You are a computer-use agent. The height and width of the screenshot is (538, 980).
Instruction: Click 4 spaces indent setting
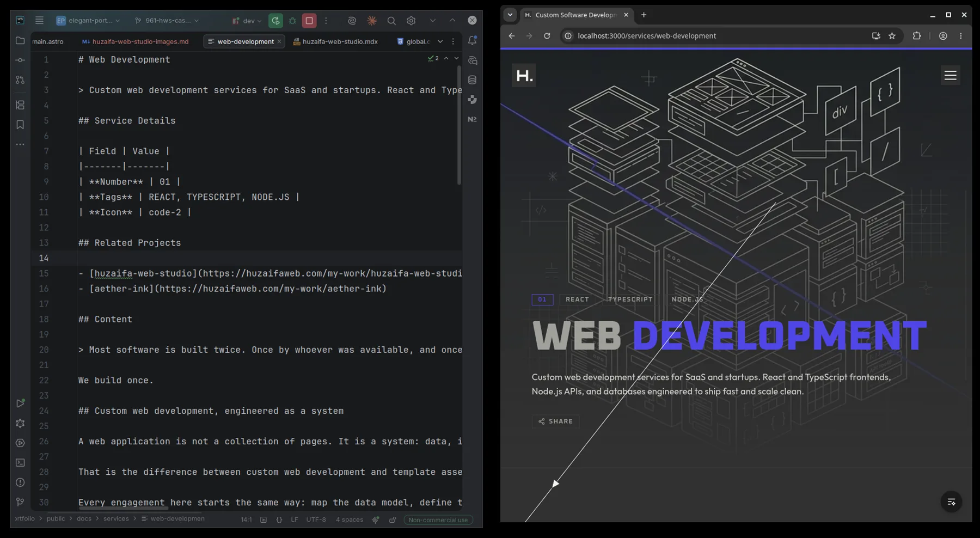(350, 519)
